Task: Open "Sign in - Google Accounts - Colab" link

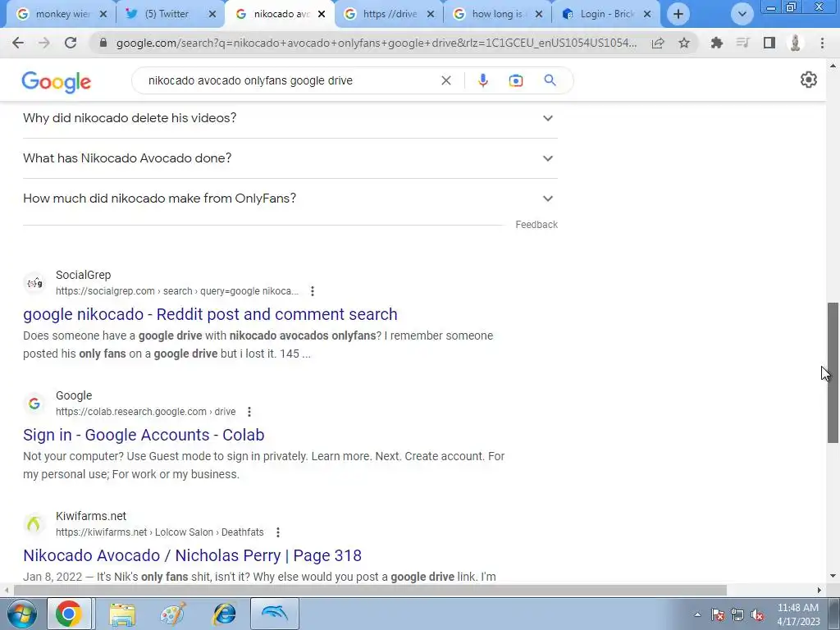Action: (144, 435)
